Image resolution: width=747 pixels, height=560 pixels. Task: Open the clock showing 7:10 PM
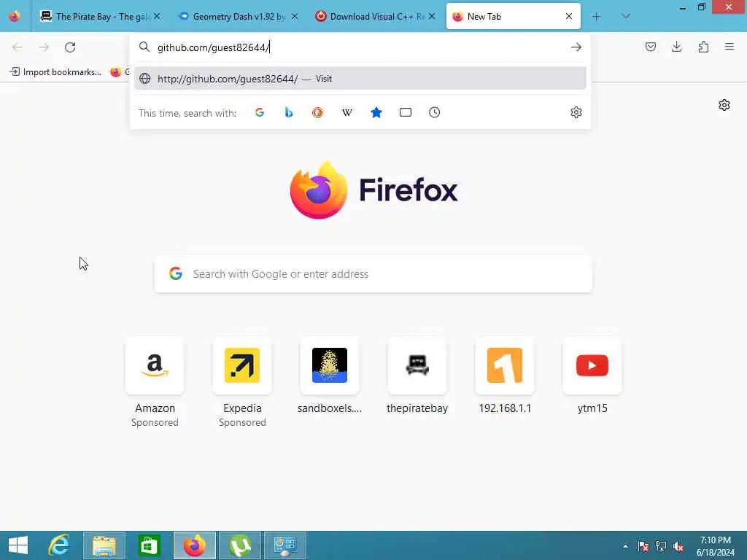pos(715,546)
